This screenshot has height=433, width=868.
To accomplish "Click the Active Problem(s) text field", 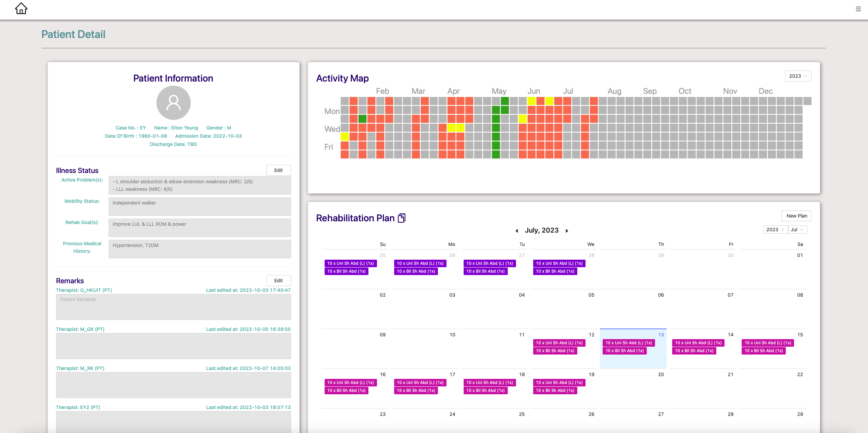I will (200, 185).
